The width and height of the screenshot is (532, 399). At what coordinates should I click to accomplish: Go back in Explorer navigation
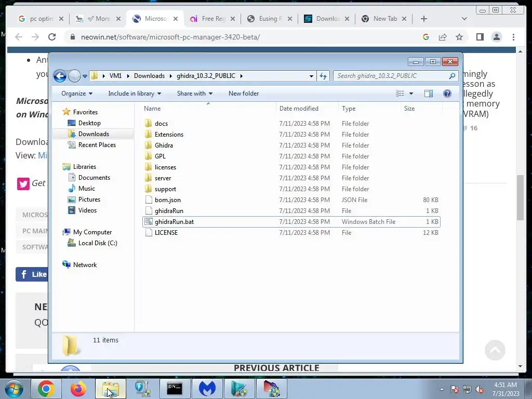point(60,76)
